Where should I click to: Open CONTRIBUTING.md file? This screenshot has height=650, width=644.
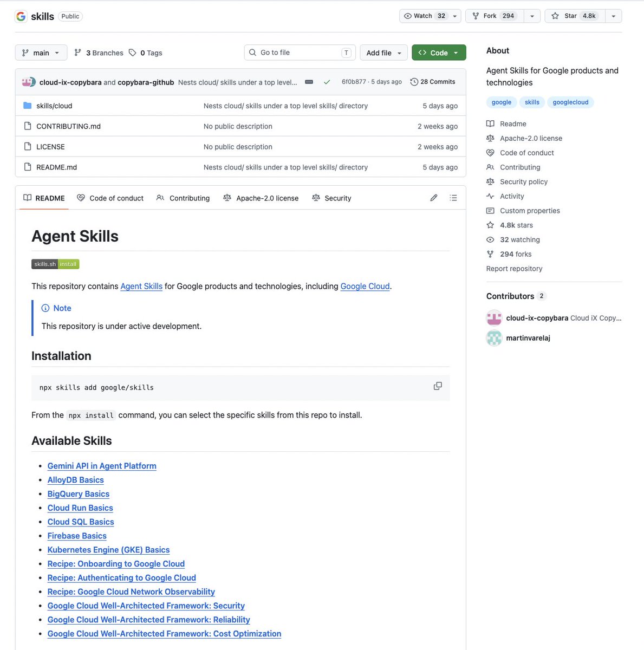(68, 126)
